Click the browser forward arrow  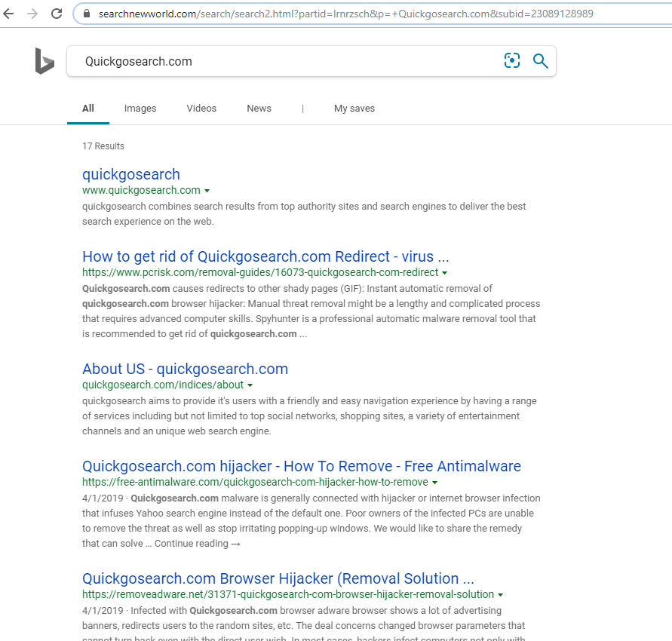pos(32,14)
